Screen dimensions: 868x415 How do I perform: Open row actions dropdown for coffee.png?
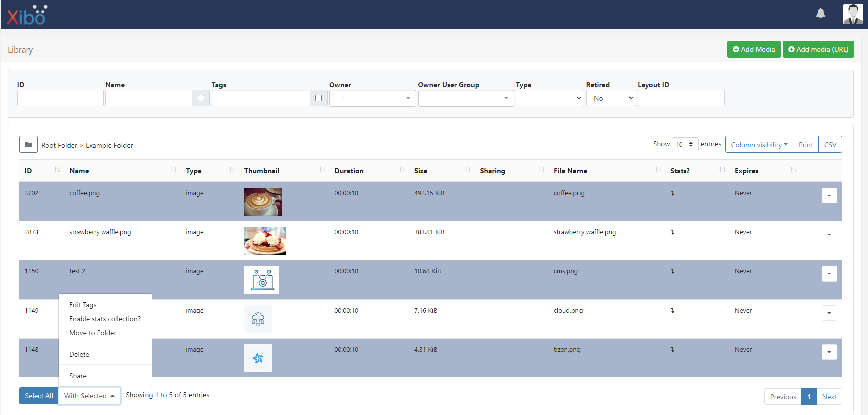[829, 196]
